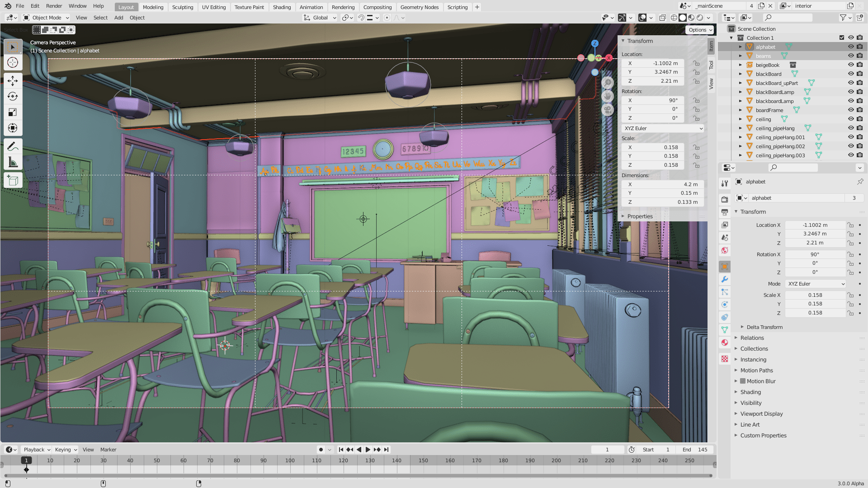This screenshot has width=868, height=488.
Task: Select the Move tool in the toolbar
Action: (13, 81)
